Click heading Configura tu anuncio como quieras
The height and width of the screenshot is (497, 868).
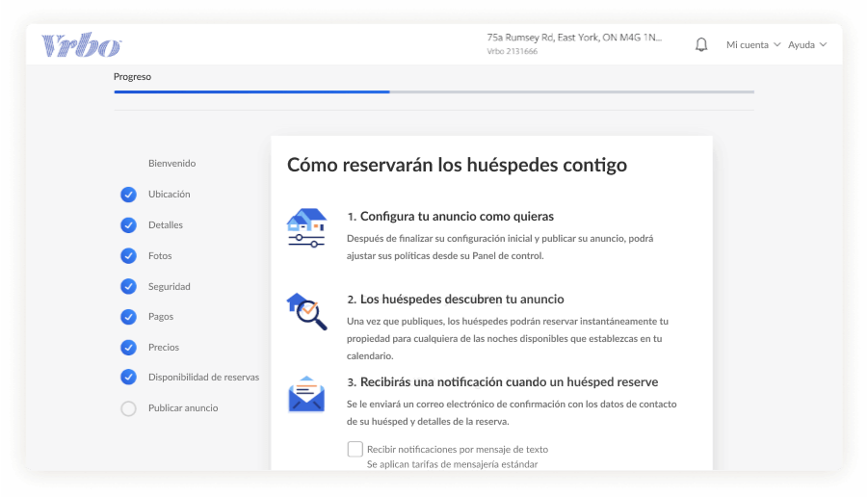point(451,217)
